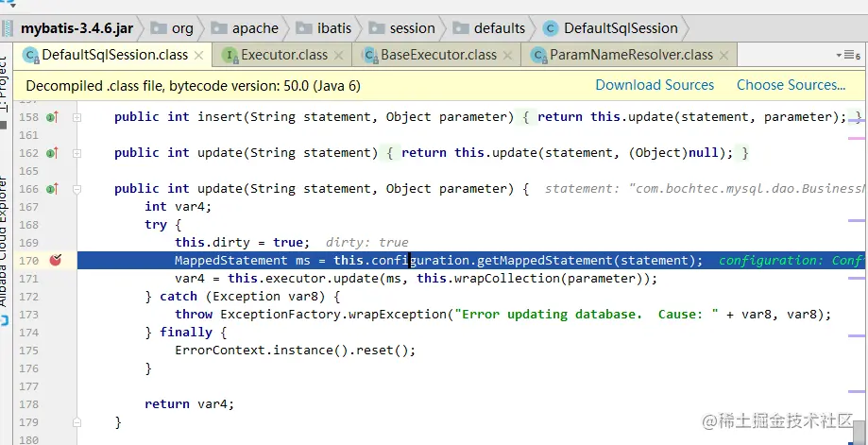The width and height of the screenshot is (868, 445).
Task: Switch to the DefaultSqlSession.class tab
Action: [x=113, y=56]
